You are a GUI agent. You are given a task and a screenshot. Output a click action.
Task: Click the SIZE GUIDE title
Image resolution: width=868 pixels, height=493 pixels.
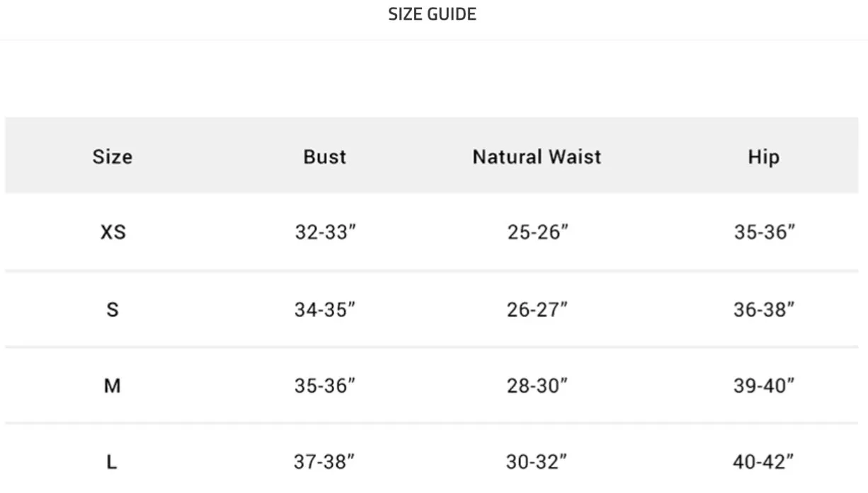pyautogui.click(x=432, y=14)
